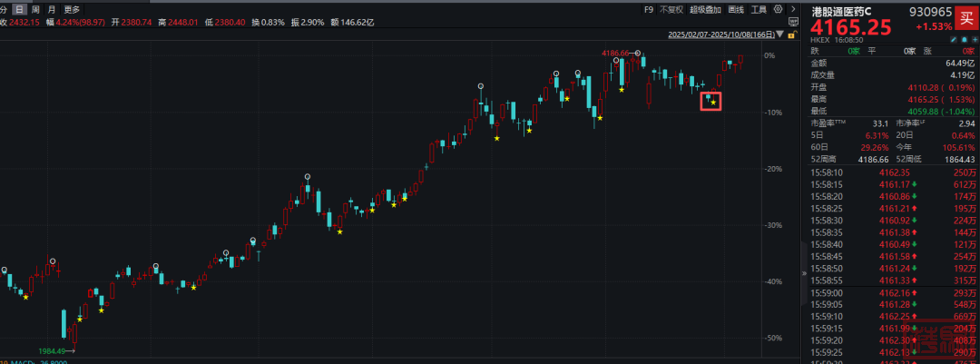Expand 更多 more period options

click(x=73, y=10)
